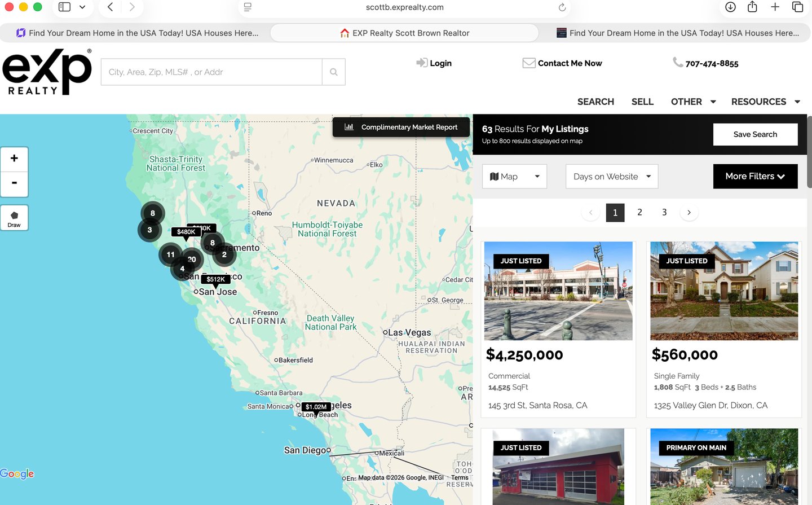Open the Days on Website sort dropdown
The image size is (812, 505).
coord(612,177)
